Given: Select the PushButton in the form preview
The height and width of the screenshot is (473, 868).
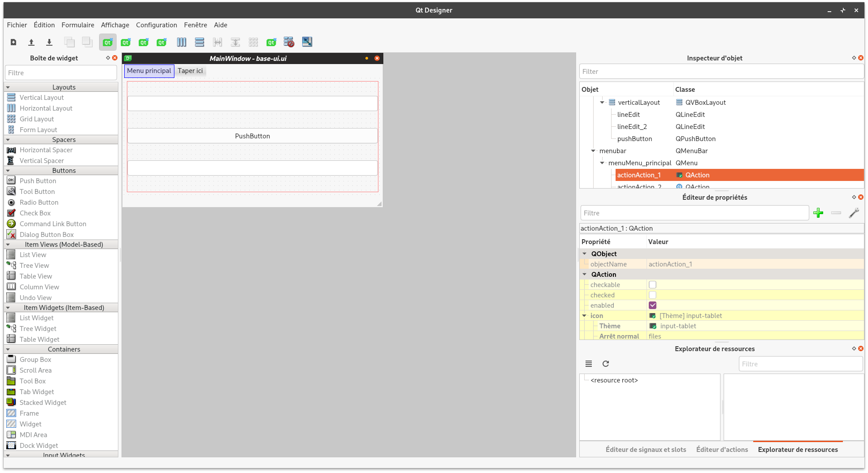Looking at the screenshot, I should [x=252, y=136].
